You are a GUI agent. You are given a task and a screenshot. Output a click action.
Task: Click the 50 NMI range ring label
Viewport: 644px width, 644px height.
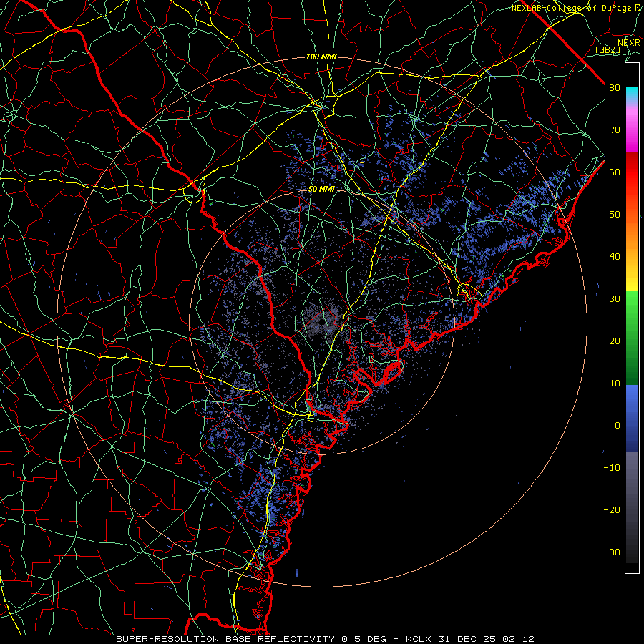(x=321, y=190)
